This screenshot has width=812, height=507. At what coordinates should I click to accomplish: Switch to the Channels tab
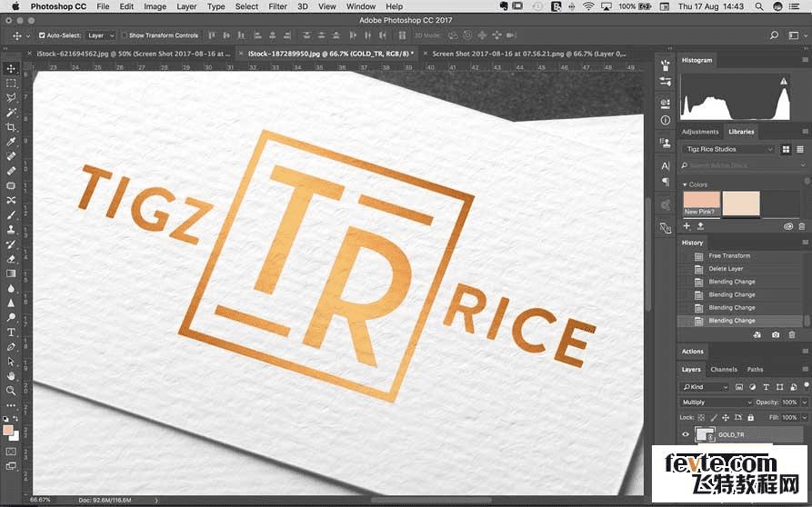click(x=724, y=370)
